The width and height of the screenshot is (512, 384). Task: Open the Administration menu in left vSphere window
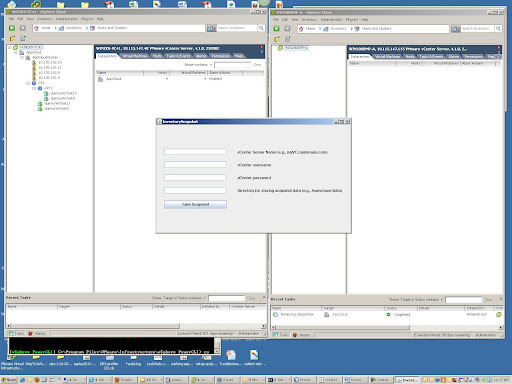(67, 19)
